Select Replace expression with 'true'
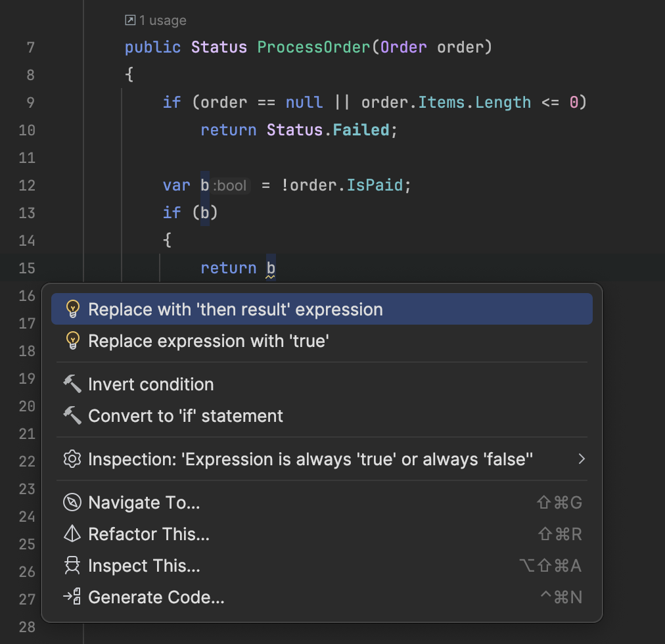 click(208, 340)
